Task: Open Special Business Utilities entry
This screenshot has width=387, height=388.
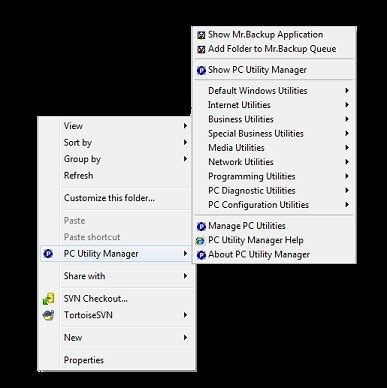Action: tap(274, 134)
